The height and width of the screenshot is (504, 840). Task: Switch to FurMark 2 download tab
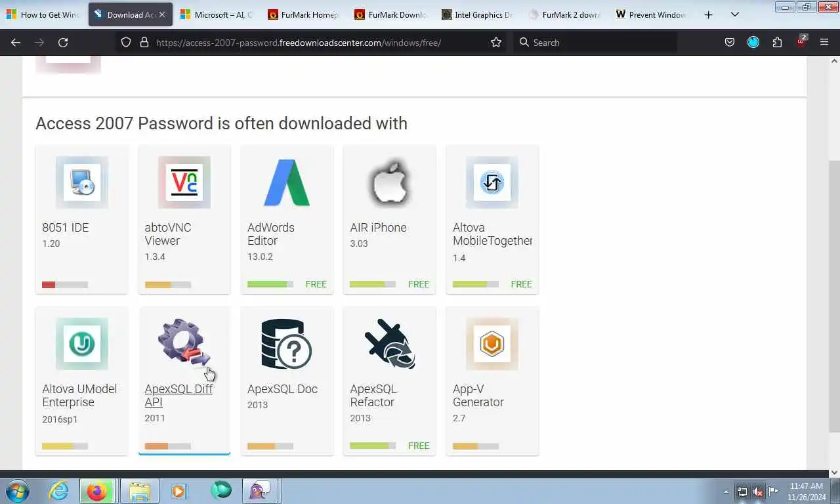click(x=563, y=14)
